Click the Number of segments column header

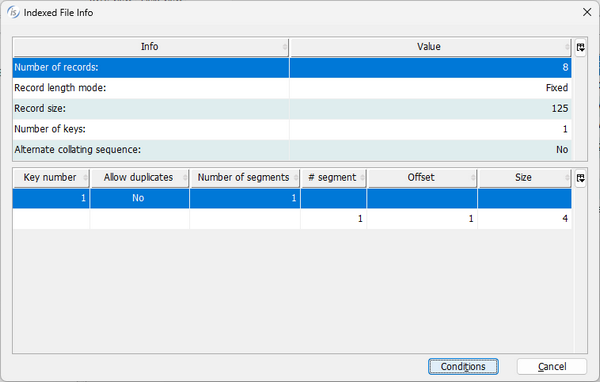point(245,178)
